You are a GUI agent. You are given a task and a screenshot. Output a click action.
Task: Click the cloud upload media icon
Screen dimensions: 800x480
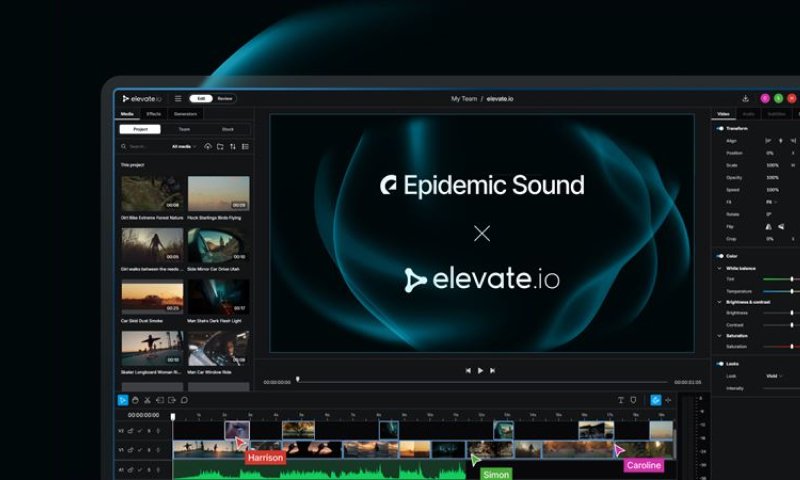click(x=208, y=146)
